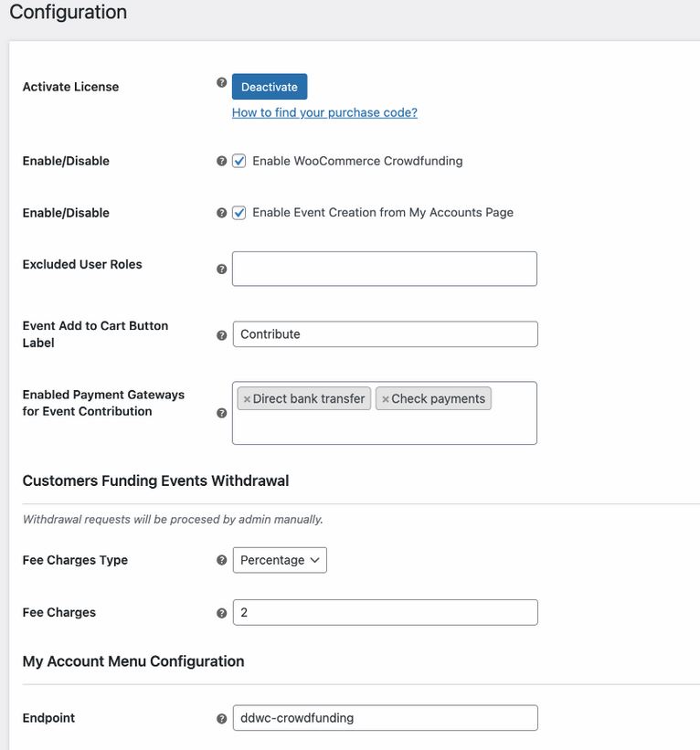Open Excluded User Roles selection box
This screenshot has width=700, height=750.
pyautogui.click(x=384, y=269)
